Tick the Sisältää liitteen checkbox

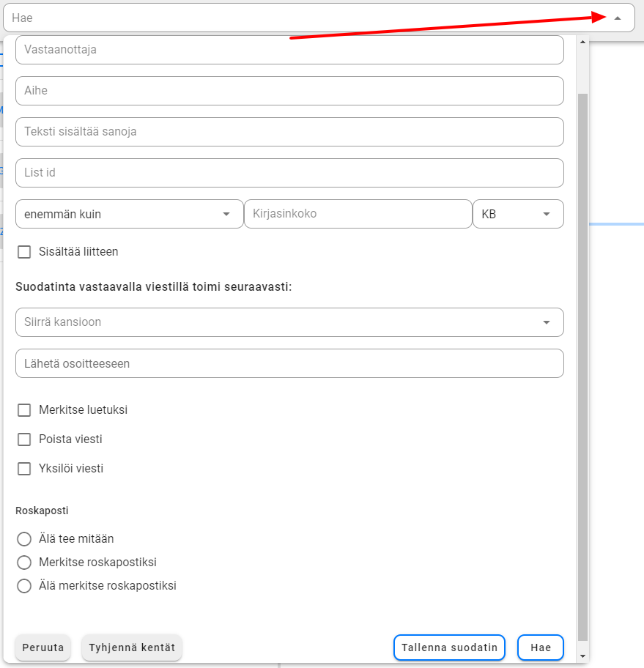[x=24, y=252]
